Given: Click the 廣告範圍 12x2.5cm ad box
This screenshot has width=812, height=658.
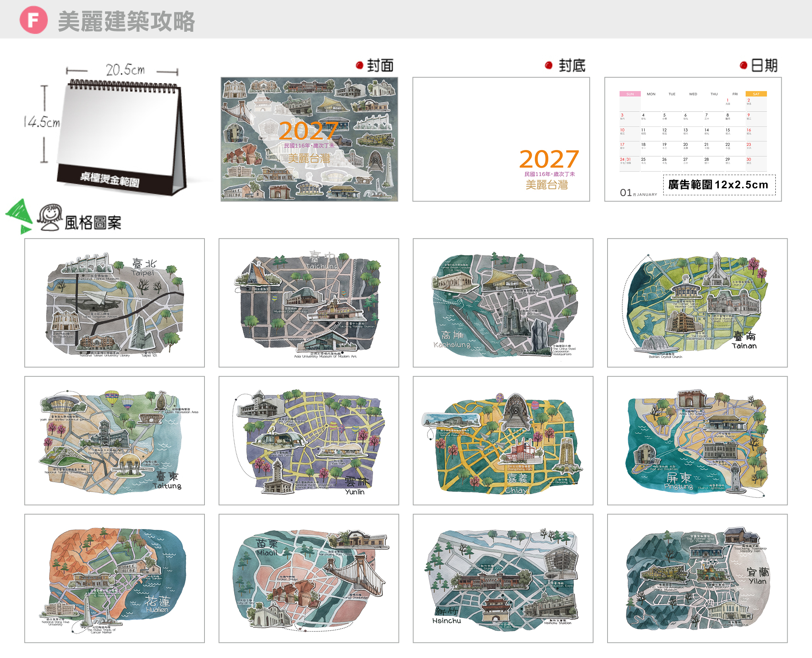Looking at the screenshot, I should point(719,185).
